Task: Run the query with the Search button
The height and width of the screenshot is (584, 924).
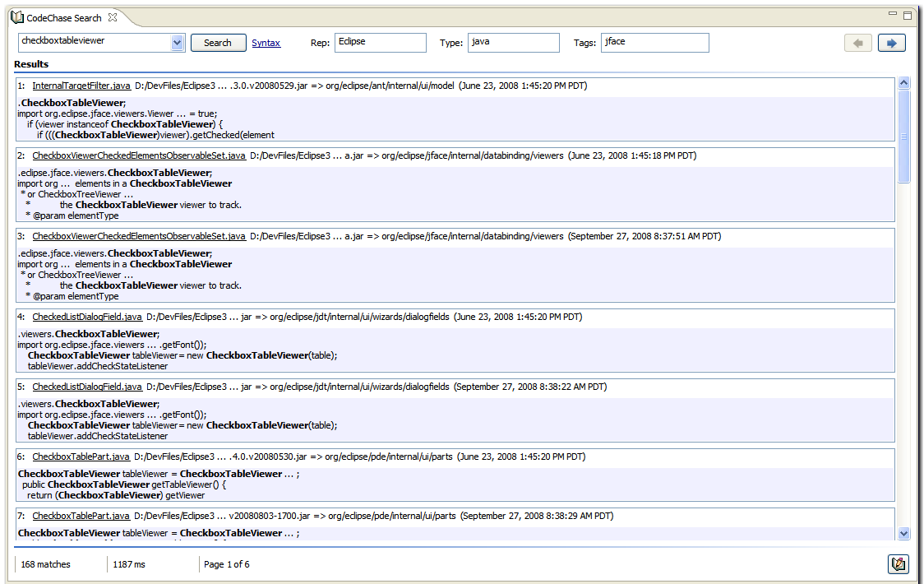Action: click(218, 43)
